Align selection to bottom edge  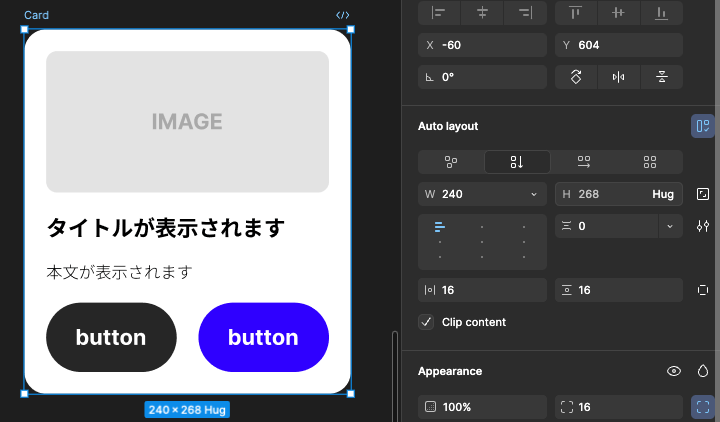coord(661,13)
